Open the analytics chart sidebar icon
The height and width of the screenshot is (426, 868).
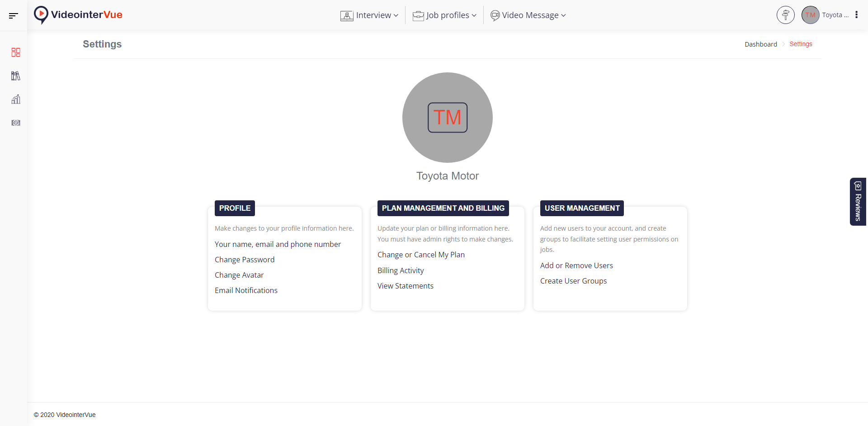click(16, 99)
